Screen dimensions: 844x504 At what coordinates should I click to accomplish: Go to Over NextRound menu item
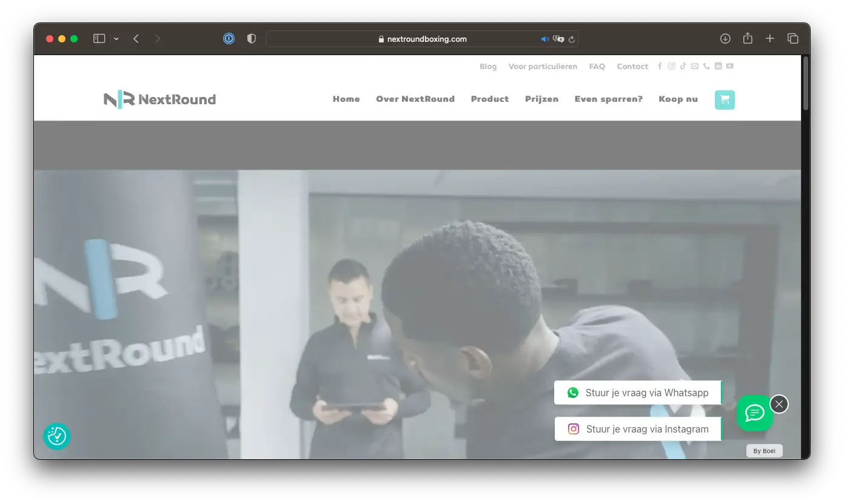[415, 99]
